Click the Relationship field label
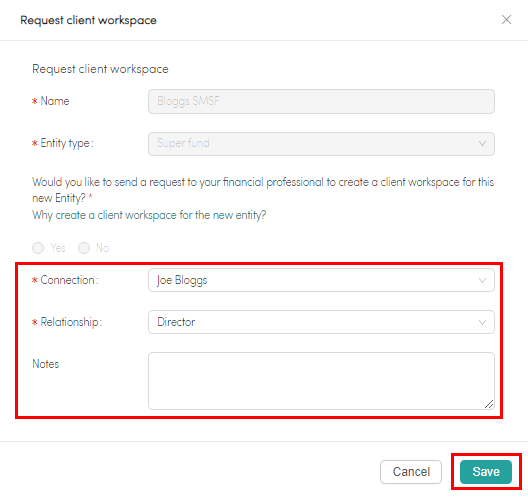Viewport: 528px width, 498px height. [71, 322]
